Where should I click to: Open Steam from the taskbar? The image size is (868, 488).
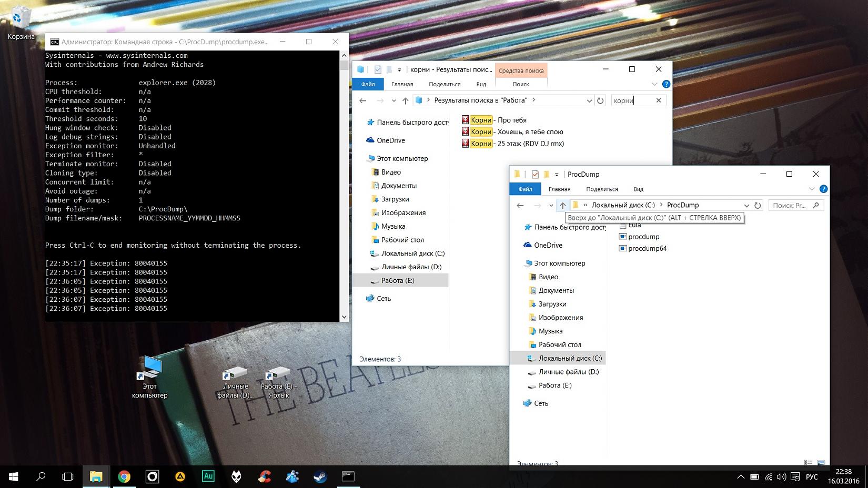tap(320, 476)
